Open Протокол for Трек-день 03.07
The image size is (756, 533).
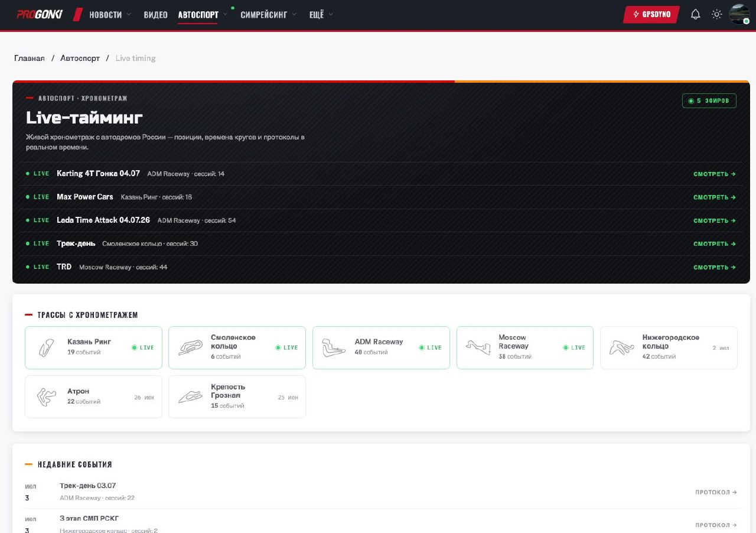(x=716, y=492)
